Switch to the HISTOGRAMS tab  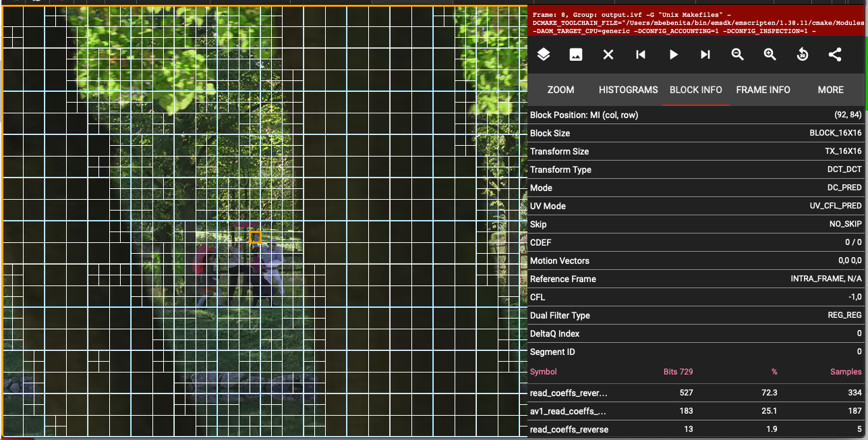point(629,90)
